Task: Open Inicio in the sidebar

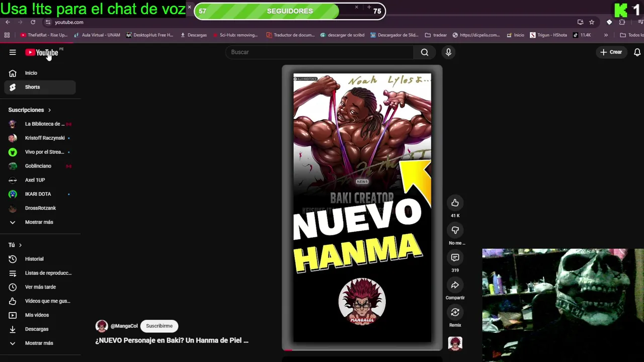Action: (40, 73)
